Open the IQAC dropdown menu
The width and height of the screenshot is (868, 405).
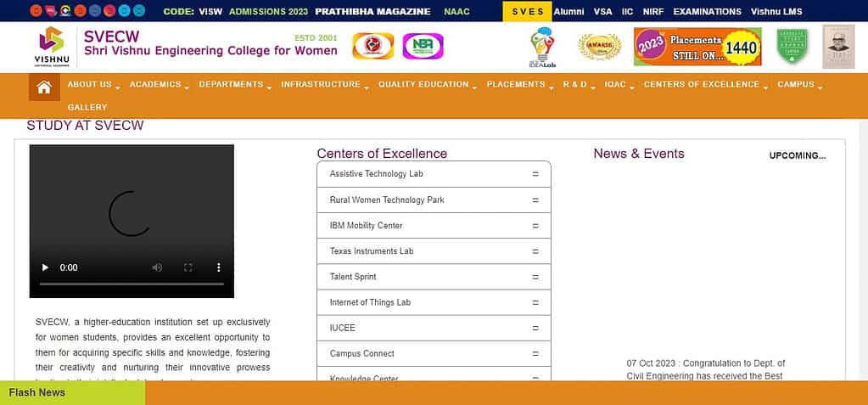click(619, 85)
